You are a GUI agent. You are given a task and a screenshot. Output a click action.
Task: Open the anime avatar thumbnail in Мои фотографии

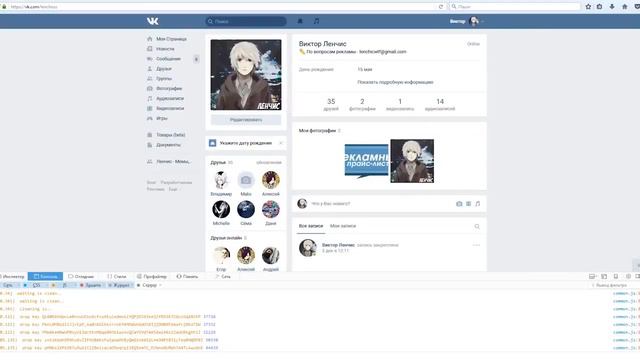point(412,161)
